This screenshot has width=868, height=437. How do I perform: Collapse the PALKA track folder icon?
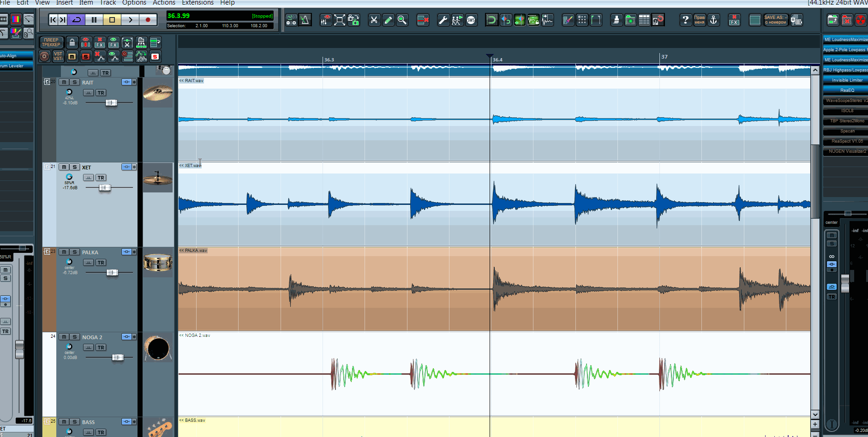coord(47,251)
